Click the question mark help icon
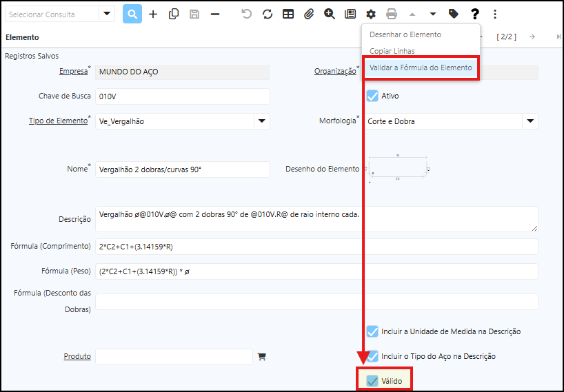This screenshot has width=564, height=392. tap(474, 14)
